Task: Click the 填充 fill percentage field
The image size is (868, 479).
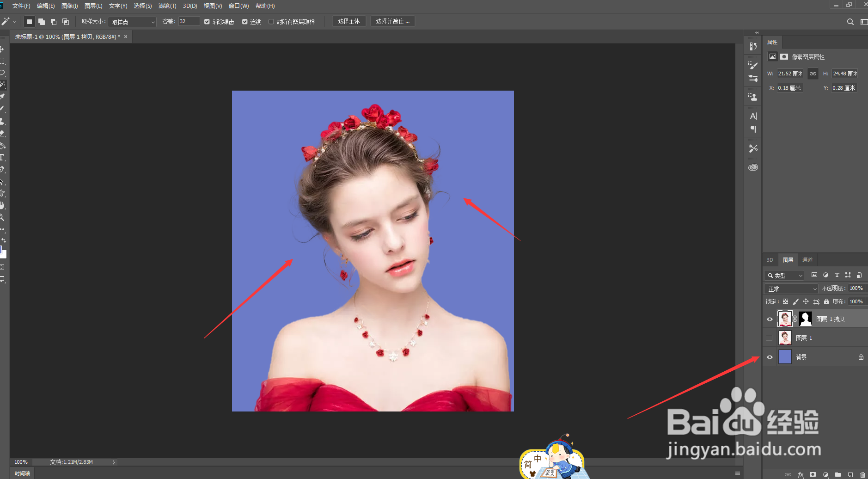Action: (x=856, y=301)
